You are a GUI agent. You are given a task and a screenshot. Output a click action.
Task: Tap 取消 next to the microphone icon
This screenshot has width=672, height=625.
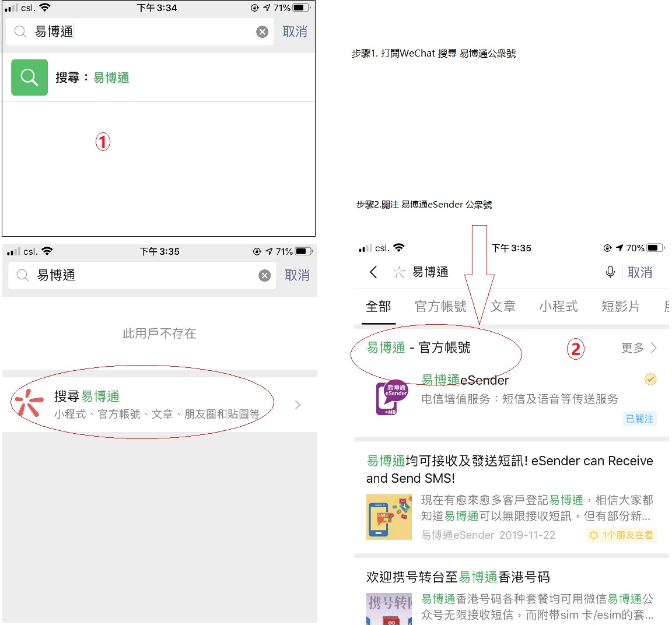tap(640, 272)
